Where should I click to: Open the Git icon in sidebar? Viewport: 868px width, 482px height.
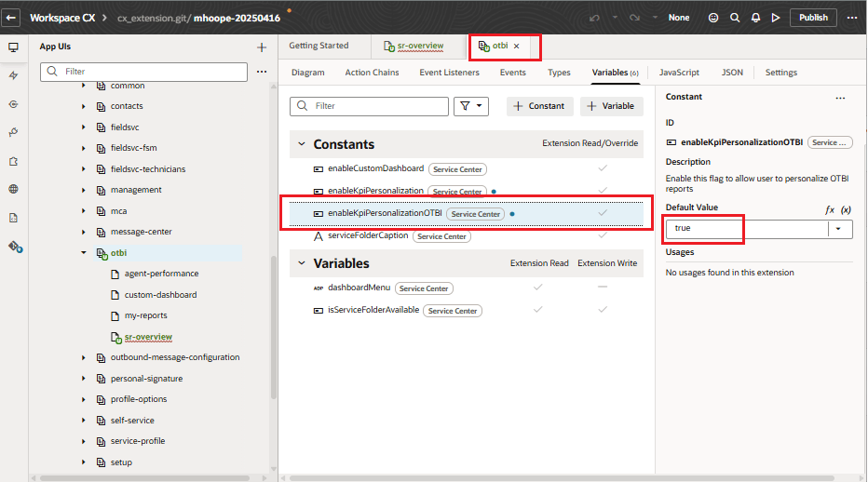pos(15,247)
